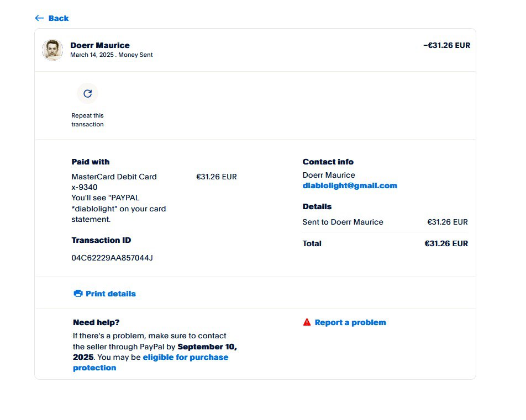
Task: Click the red warning triangle icon
Action: tap(307, 322)
